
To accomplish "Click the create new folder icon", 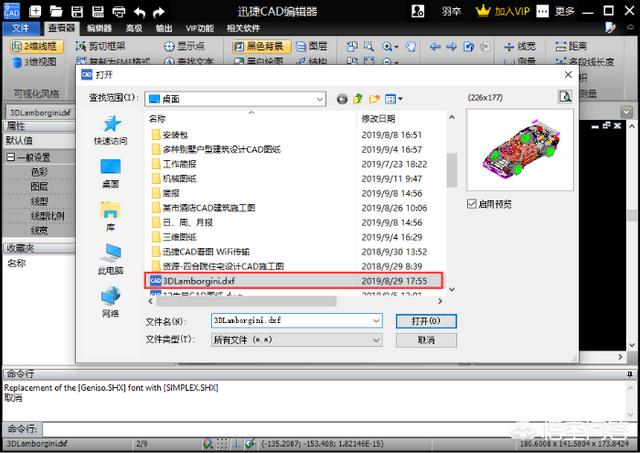I will pyautogui.click(x=374, y=99).
